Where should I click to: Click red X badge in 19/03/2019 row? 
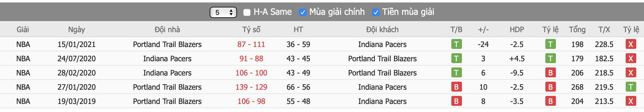631,101
